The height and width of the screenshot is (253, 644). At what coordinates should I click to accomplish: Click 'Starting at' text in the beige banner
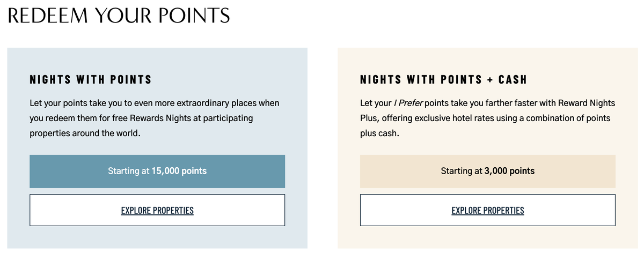click(x=461, y=171)
